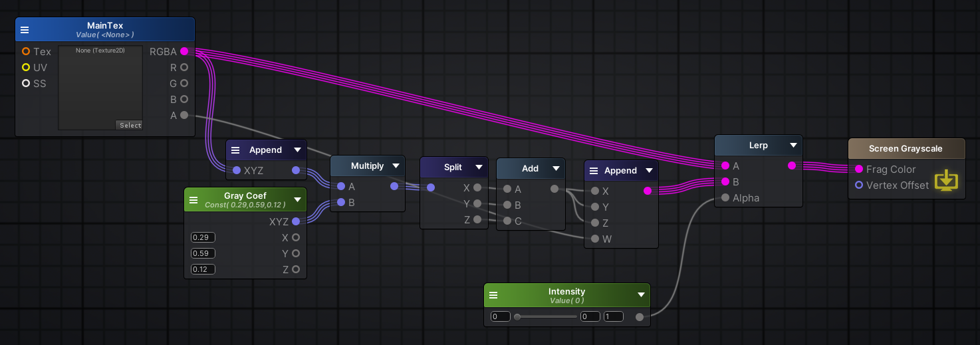Open the Gray Coef node hamburger menu
The image size is (980, 345).
[193, 200]
